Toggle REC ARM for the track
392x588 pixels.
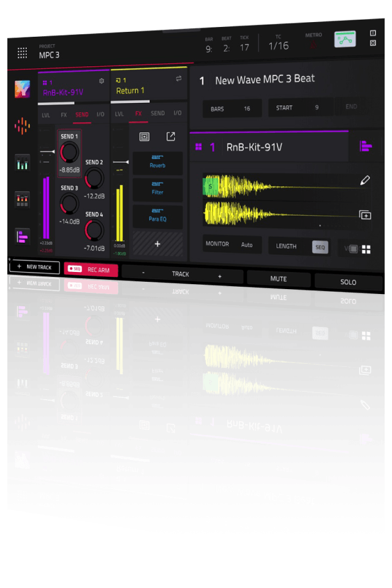pos(91,268)
